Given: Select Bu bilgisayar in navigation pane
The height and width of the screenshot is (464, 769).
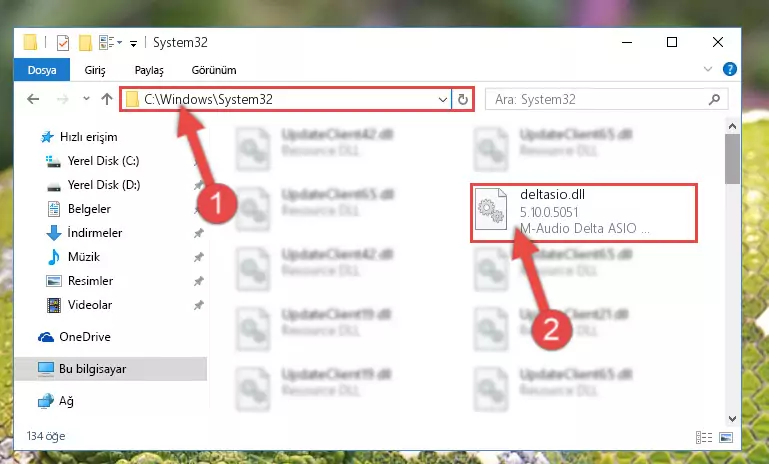Looking at the screenshot, I should (93, 369).
